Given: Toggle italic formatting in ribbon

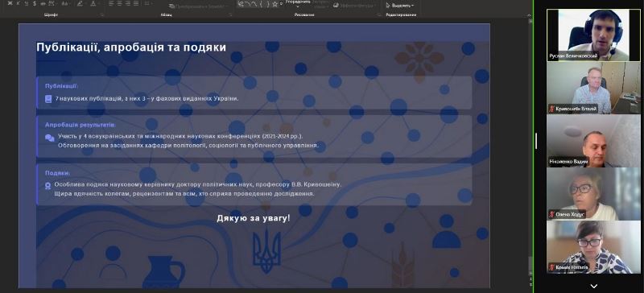Looking at the screenshot, I should (18, 3).
